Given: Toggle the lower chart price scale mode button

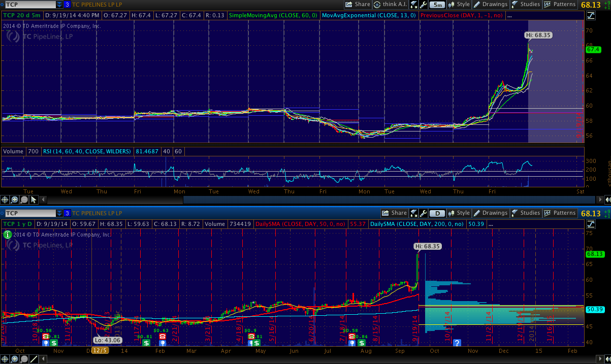Looking at the screenshot, I should [x=591, y=224].
